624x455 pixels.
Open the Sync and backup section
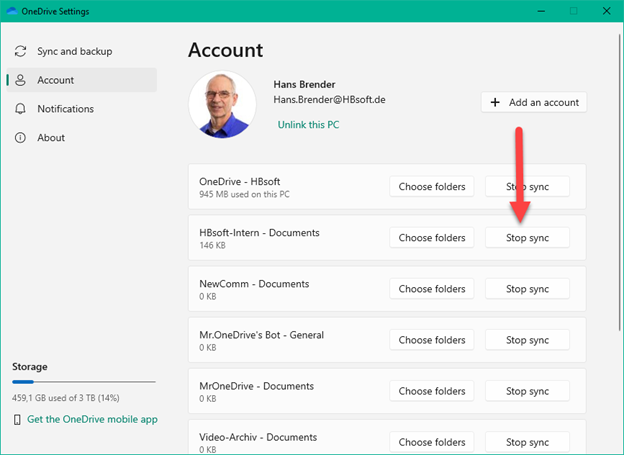(x=74, y=51)
